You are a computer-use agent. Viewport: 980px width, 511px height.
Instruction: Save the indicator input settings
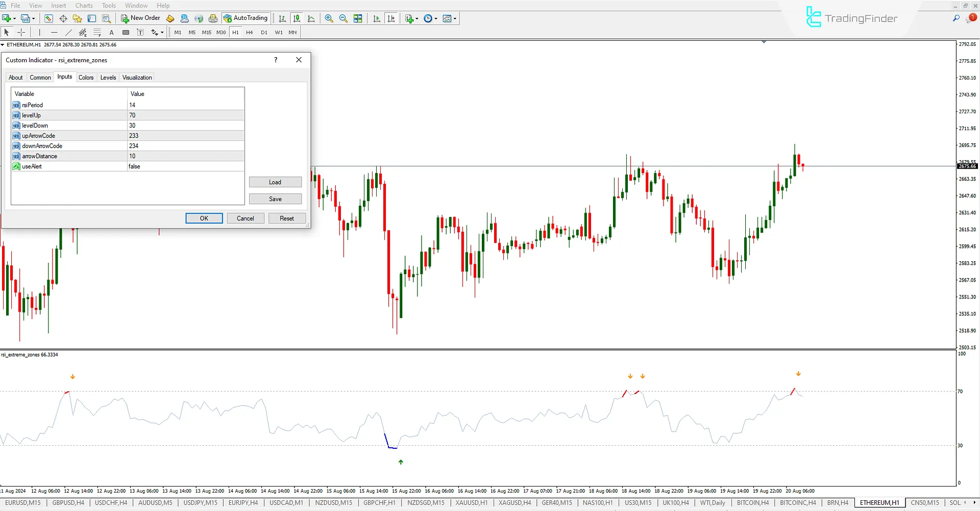(x=275, y=198)
